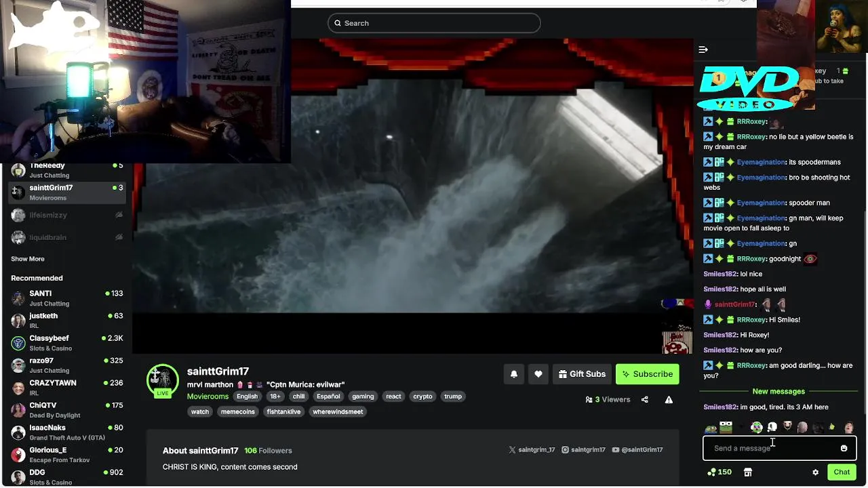868x488 pixels.
Task: Select the watch tag
Action: pos(200,411)
